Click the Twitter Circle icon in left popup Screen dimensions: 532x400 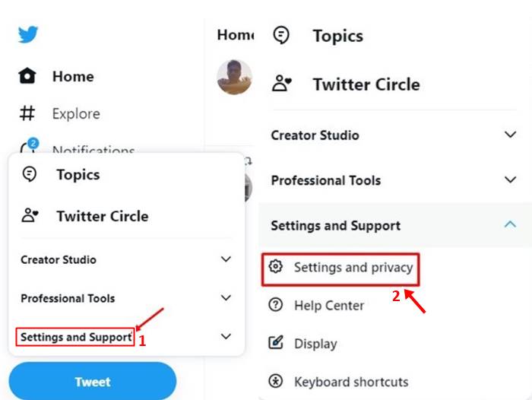[30, 216]
